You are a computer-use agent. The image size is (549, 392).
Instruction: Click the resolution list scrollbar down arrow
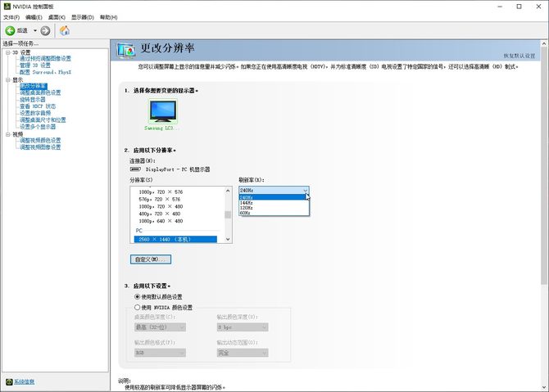point(228,239)
